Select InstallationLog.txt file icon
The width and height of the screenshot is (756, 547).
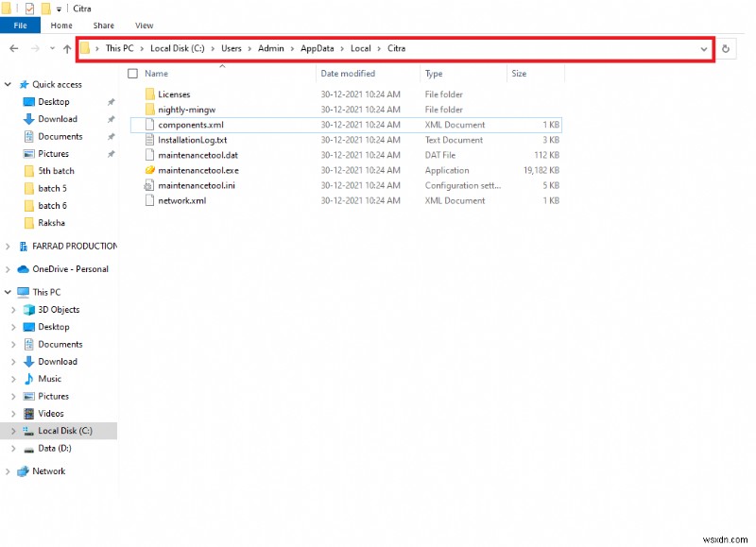pyautogui.click(x=150, y=140)
